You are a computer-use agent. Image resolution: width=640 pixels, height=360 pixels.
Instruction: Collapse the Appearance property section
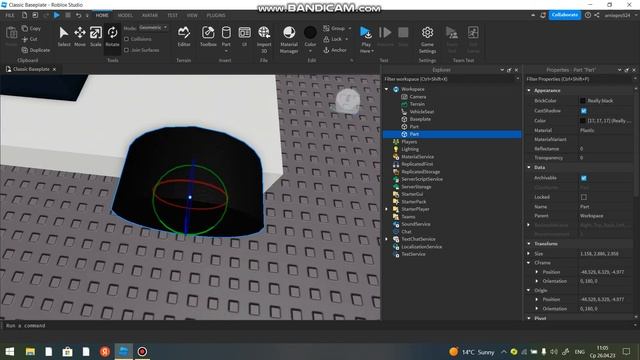(x=529, y=90)
